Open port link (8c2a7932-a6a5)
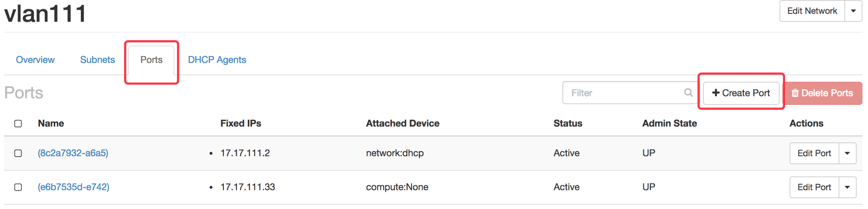 click(73, 153)
